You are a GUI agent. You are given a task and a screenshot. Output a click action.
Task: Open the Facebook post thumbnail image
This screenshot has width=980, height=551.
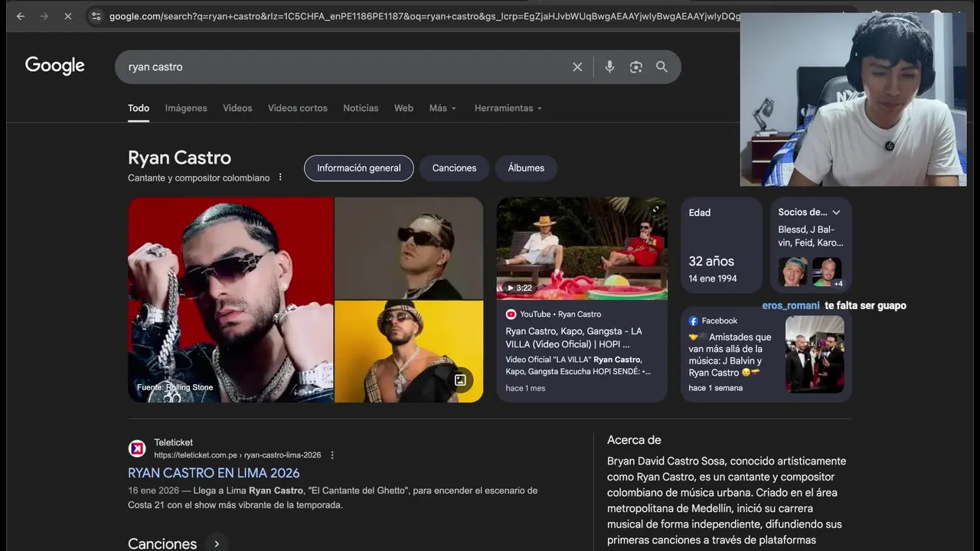[815, 354]
